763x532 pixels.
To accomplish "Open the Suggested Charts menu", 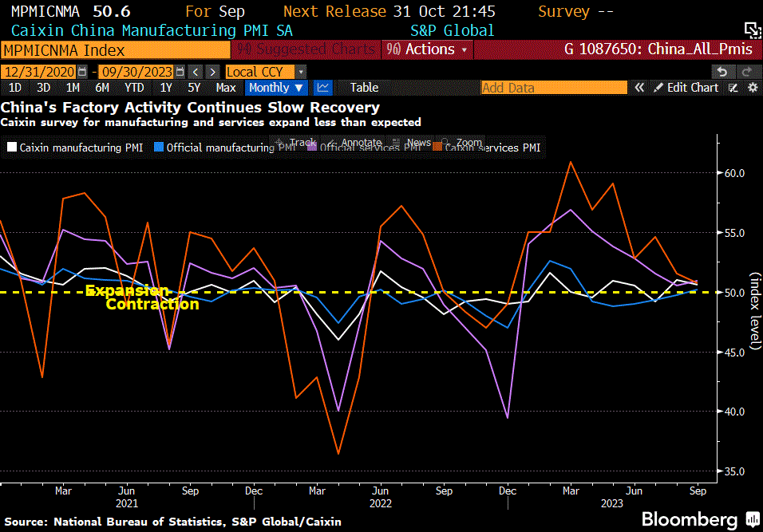I will (x=306, y=49).
